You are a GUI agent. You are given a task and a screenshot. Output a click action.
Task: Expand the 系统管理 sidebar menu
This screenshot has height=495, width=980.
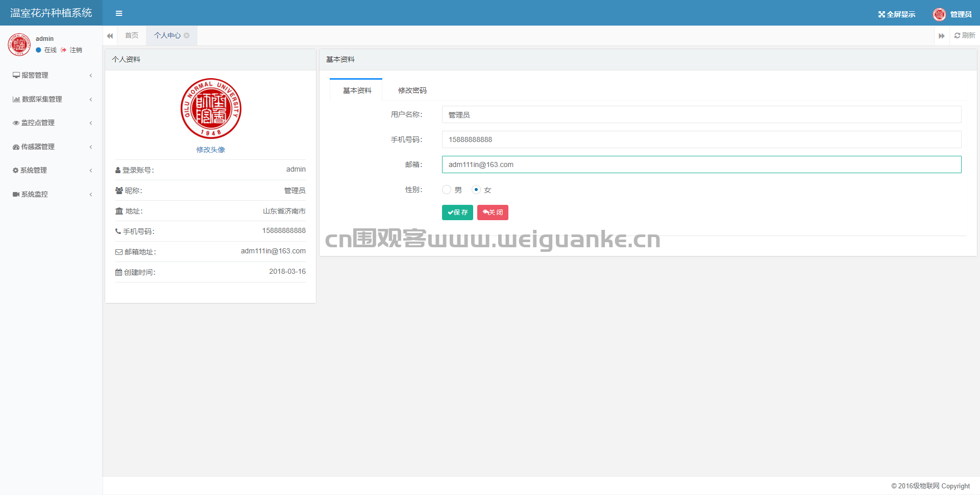coord(51,170)
